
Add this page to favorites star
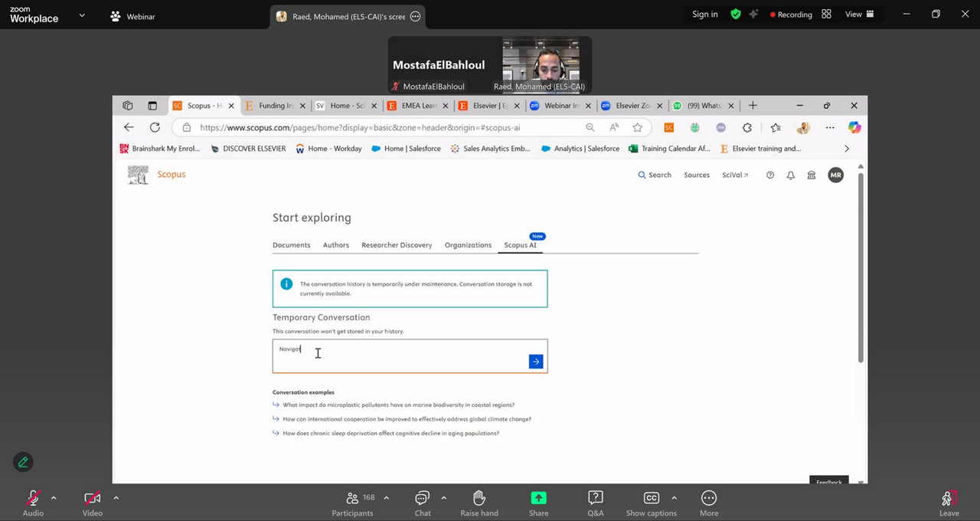pos(637,128)
